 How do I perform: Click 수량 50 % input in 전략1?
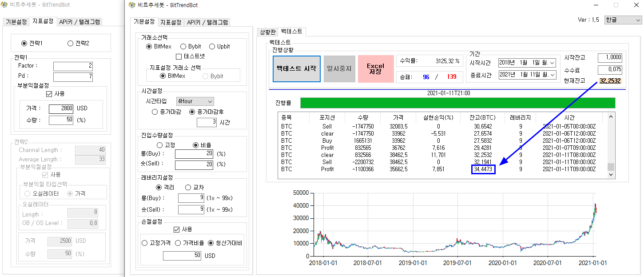tap(61, 120)
